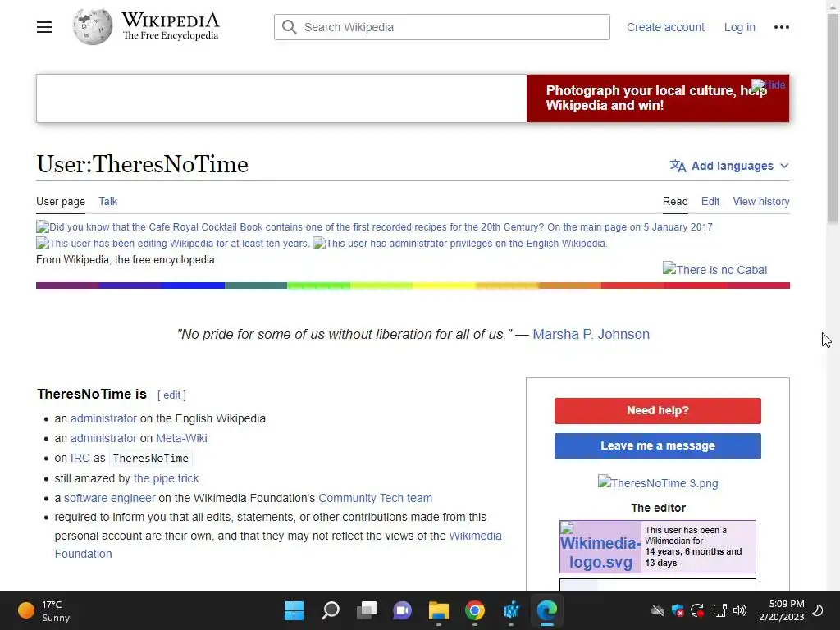Image resolution: width=840 pixels, height=630 pixels.
Task: Select the Read tab
Action: tap(675, 202)
